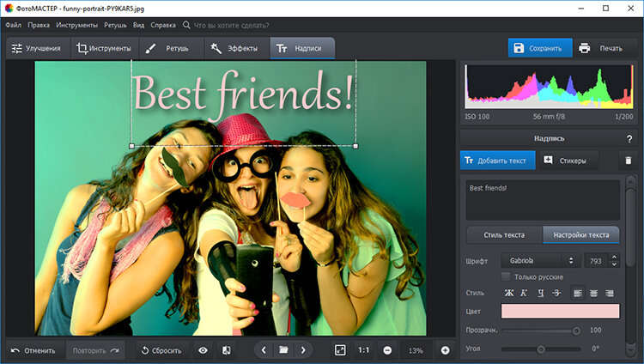Open the Ретушь tab
This screenshot has width=644, height=364.
[x=171, y=48]
